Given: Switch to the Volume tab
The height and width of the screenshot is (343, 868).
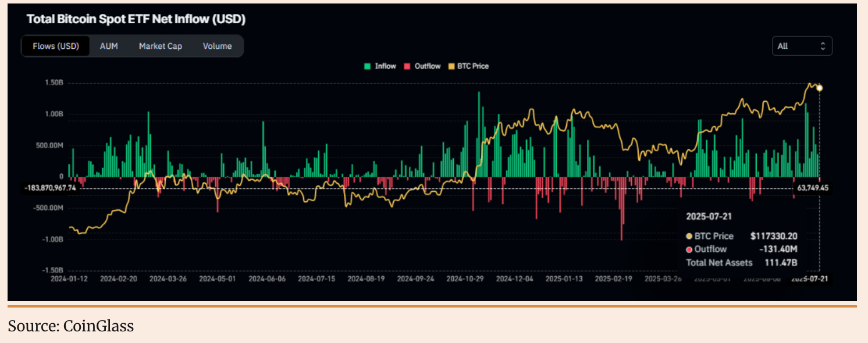Looking at the screenshot, I should coord(217,46).
